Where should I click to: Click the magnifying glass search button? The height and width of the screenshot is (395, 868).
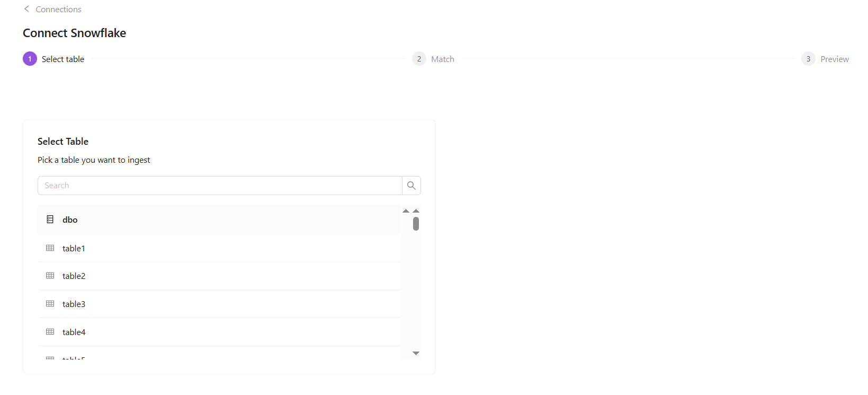tap(411, 186)
